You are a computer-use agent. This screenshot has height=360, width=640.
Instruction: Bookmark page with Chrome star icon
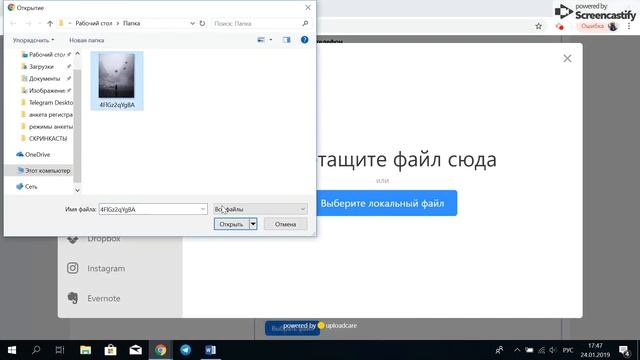pyautogui.click(x=538, y=27)
